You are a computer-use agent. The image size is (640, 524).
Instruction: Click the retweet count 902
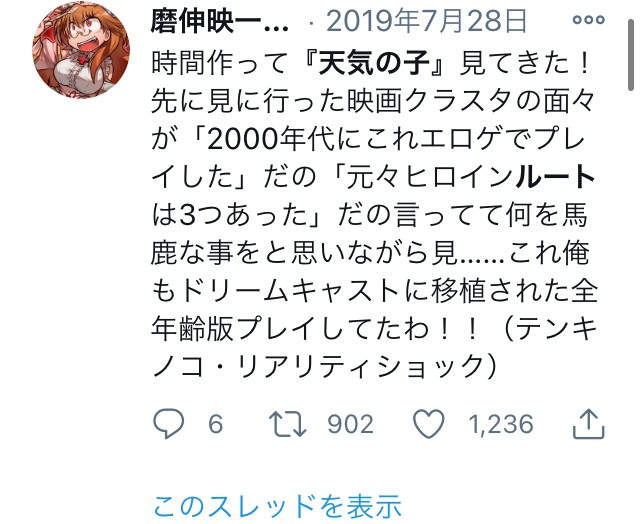tap(351, 424)
